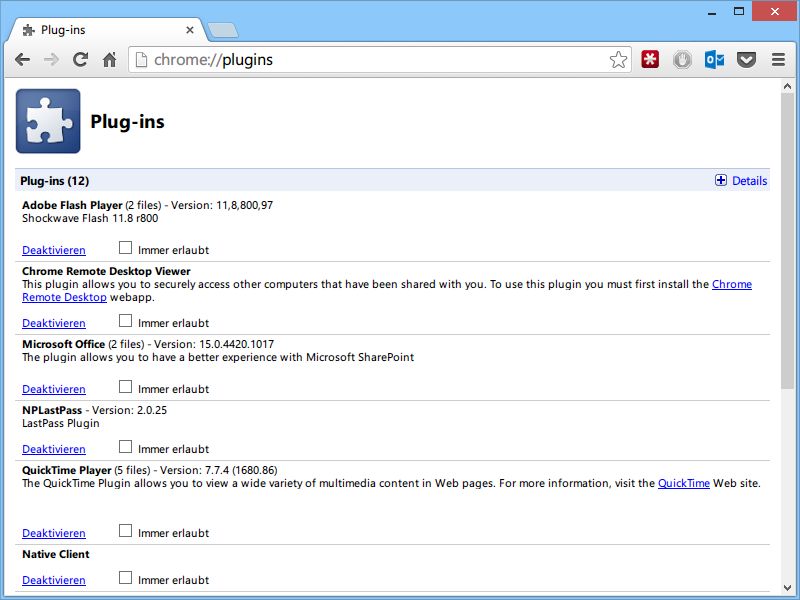Deaktivieren Adobe Flash Player

(x=54, y=250)
